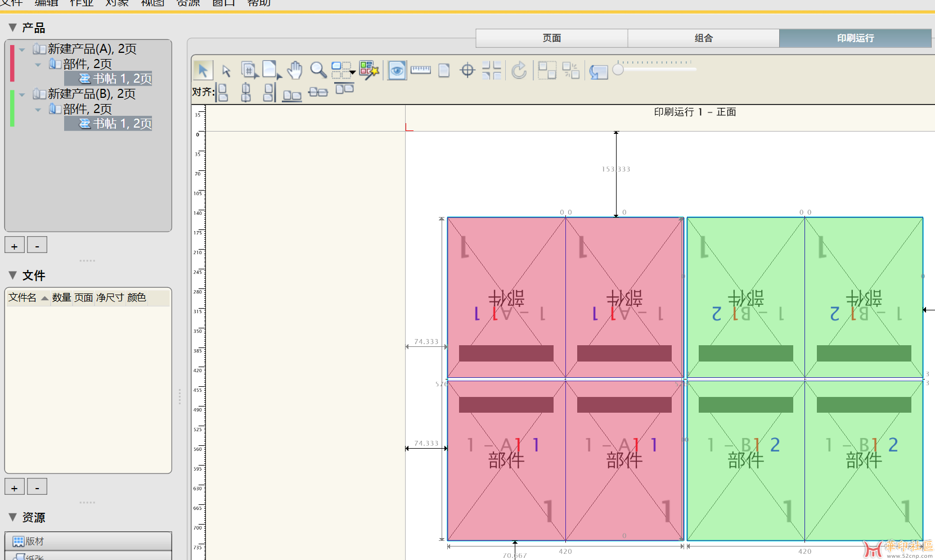This screenshot has width=935, height=560.
Task: Switch to the 印刷运行 tab
Action: click(856, 38)
